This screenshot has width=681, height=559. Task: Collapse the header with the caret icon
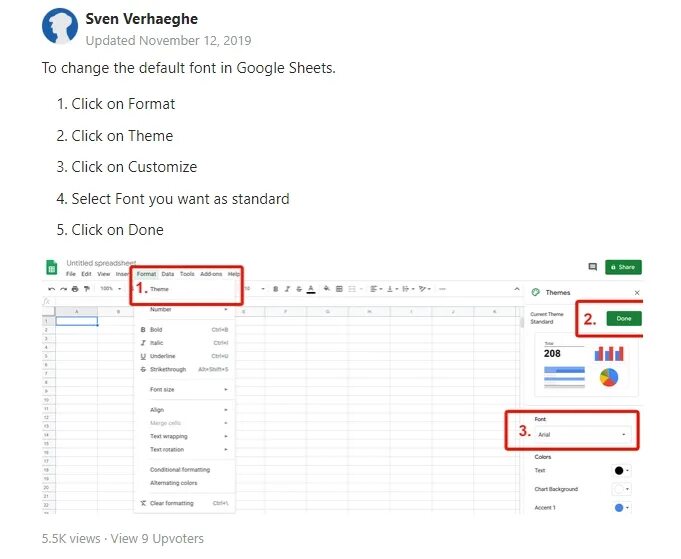pos(516,289)
